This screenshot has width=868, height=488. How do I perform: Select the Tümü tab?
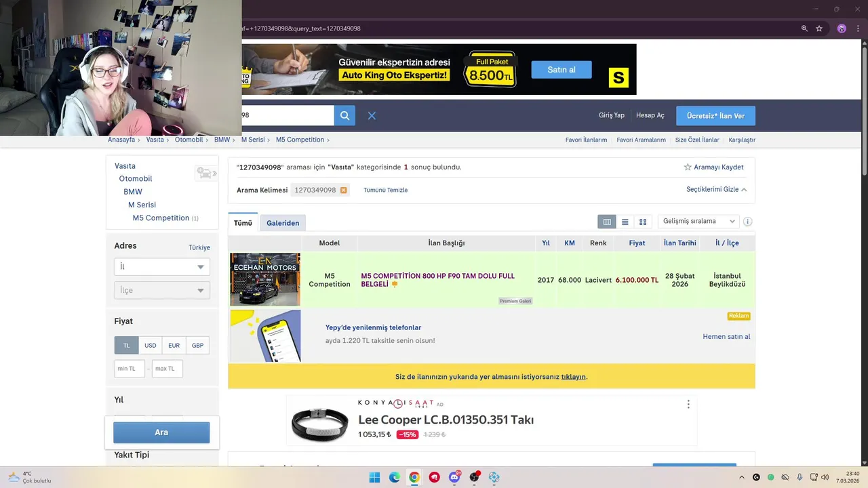[x=243, y=223]
